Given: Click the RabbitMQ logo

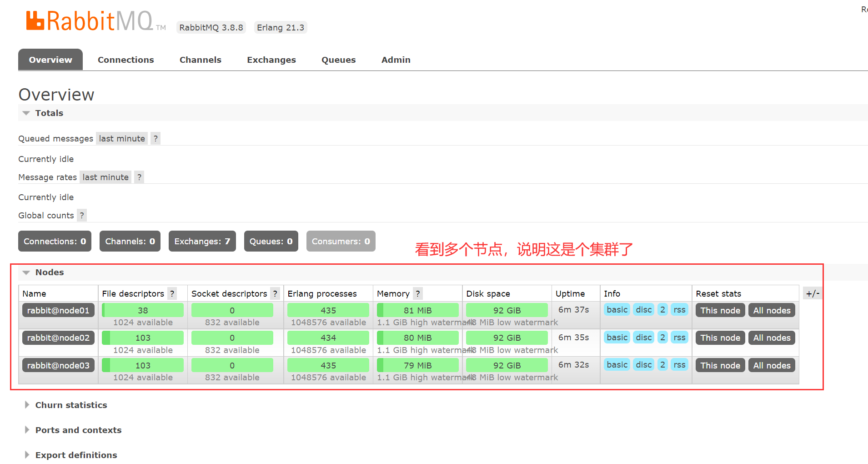Looking at the screenshot, I should [x=95, y=21].
